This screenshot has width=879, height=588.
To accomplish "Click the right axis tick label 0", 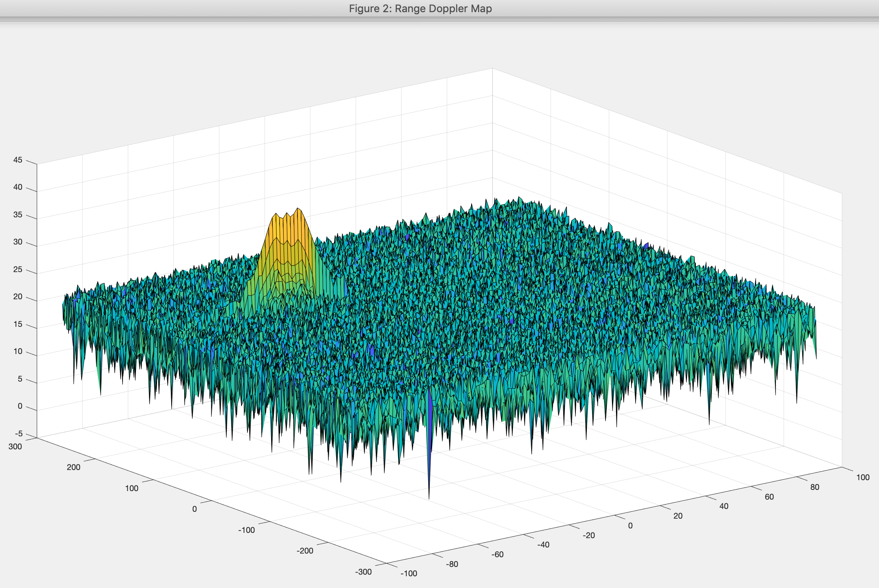I will click(630, 526).
